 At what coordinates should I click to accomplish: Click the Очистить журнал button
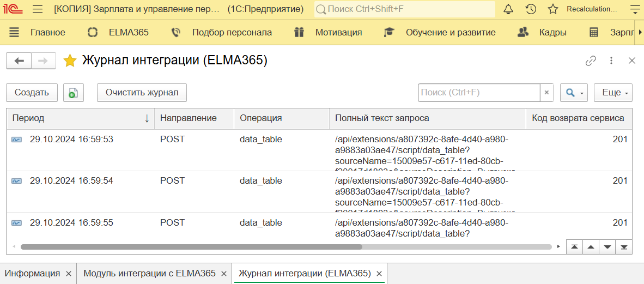[x=142, y=93]
